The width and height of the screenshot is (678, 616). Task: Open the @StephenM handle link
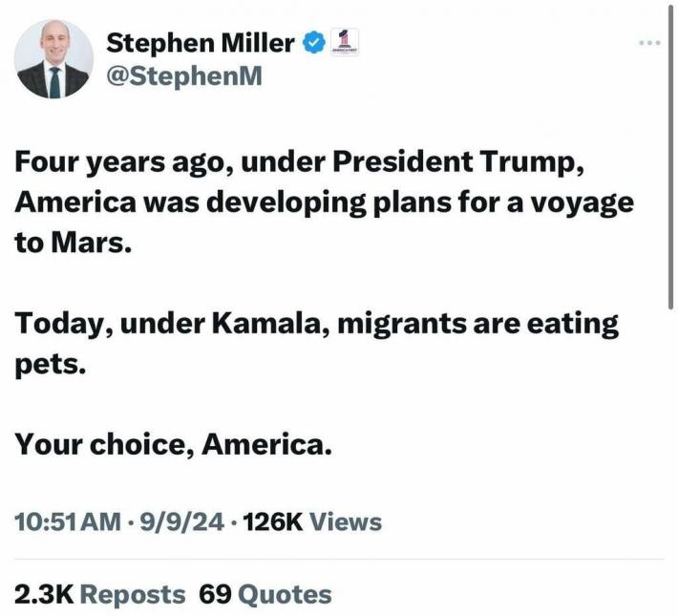184,76
